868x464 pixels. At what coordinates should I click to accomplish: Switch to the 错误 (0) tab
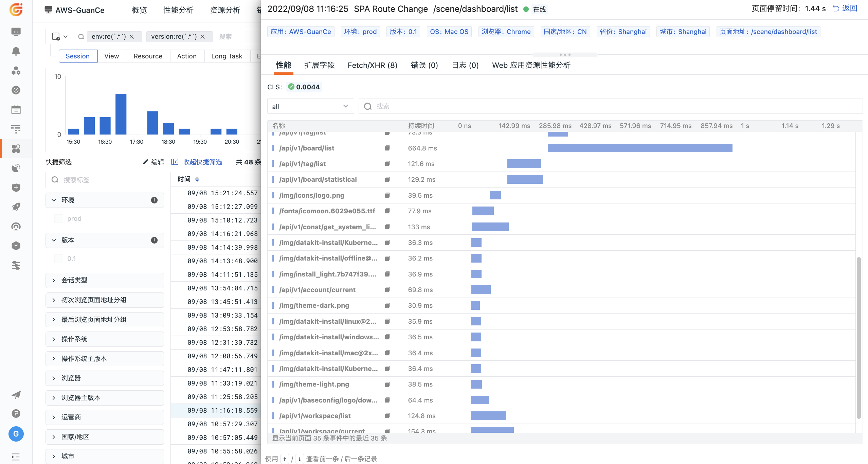pos(424,65)
